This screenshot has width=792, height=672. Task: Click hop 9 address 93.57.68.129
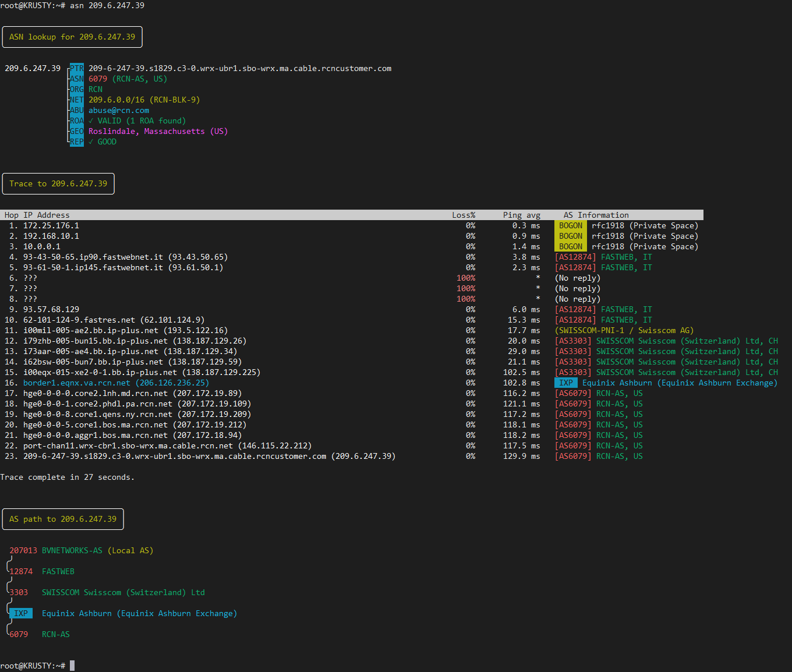coord(51,309)
